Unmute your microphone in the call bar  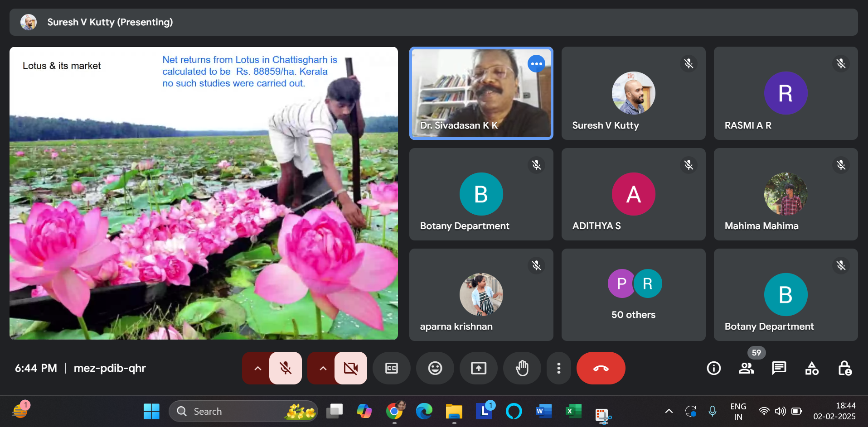(x=286, y=368)
